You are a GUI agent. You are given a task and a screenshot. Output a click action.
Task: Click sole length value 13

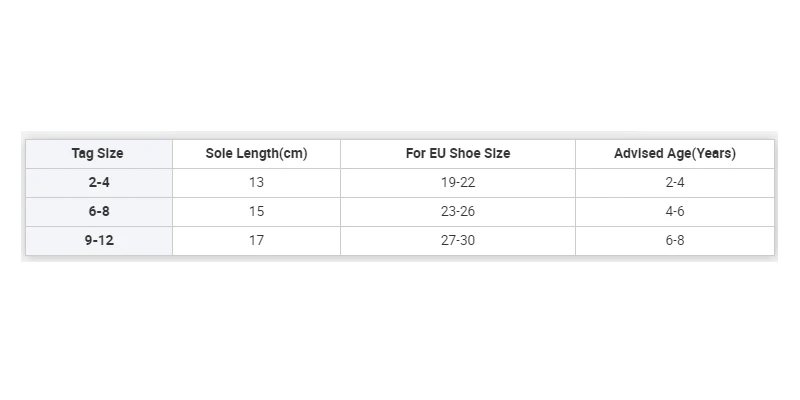coord(256,182)
